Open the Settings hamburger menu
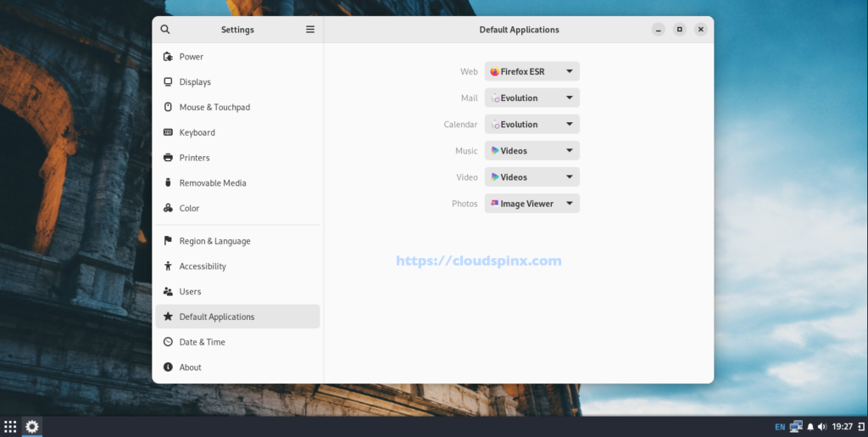 tap(310, 30)
